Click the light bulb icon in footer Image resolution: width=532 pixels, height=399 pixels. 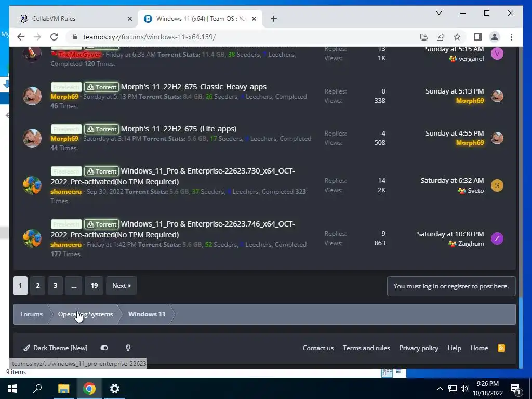point(128,348)
